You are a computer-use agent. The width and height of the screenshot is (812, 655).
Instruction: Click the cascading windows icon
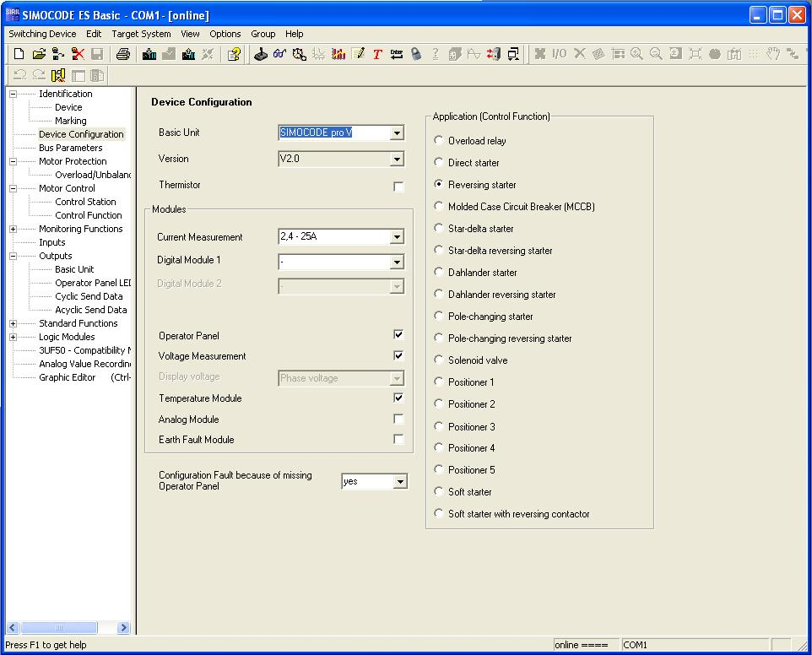pos(513,54)
